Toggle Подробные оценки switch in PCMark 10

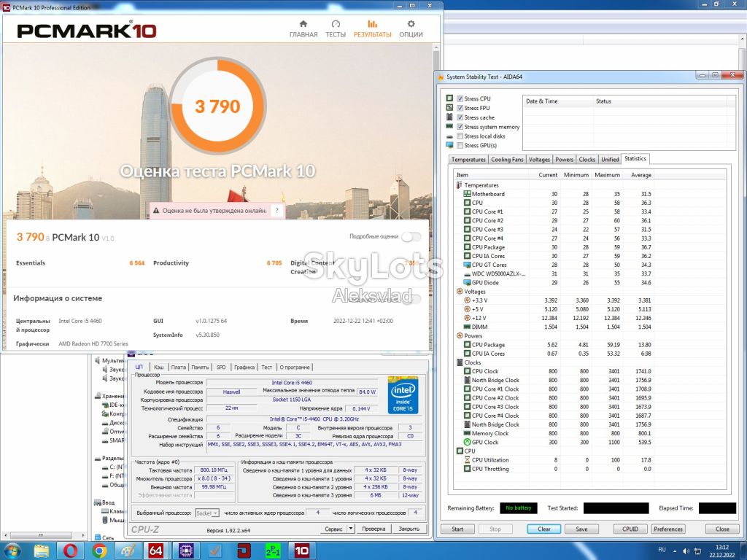411,237
